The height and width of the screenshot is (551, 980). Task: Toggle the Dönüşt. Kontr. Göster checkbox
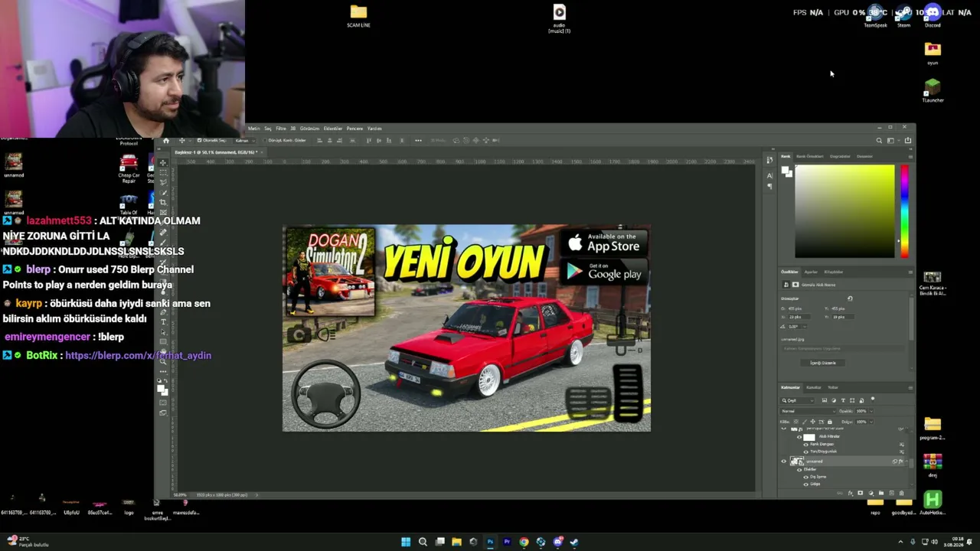[x=263, y=141]
